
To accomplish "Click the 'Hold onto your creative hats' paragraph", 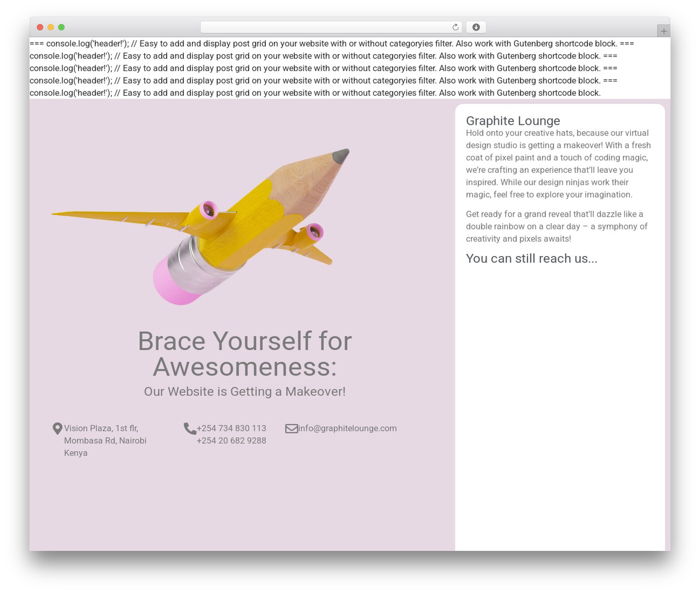I will point(558,164).
